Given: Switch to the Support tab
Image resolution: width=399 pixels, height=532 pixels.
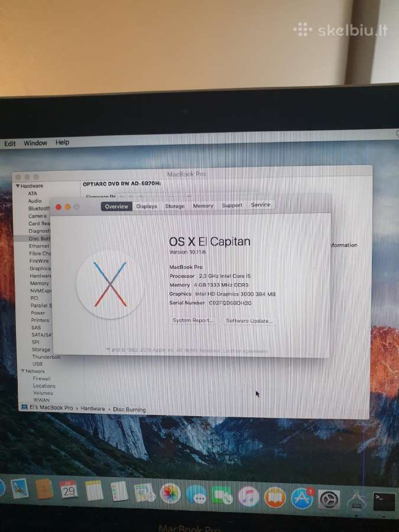Looking at the screenshot, I should (232, 205).
